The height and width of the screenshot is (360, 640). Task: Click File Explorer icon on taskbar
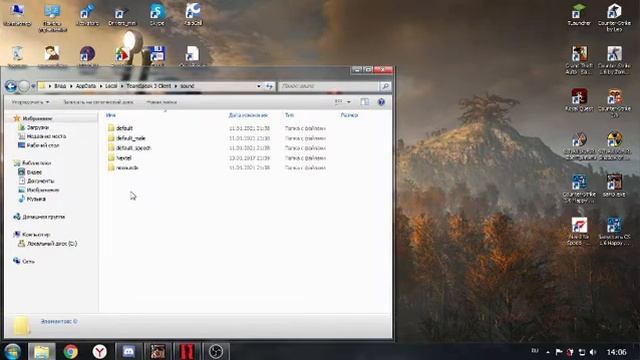click(42, 351)
